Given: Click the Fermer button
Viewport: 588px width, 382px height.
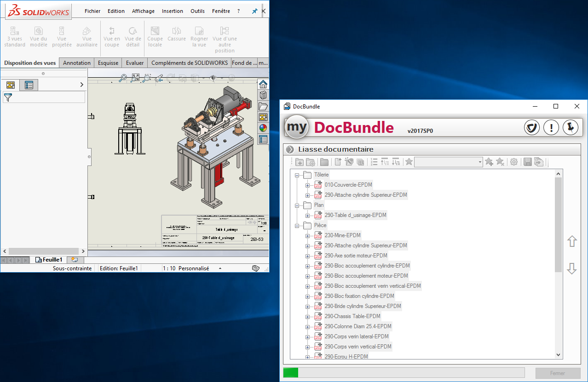Looking at the screenshot, I should [x=557, y=373].
